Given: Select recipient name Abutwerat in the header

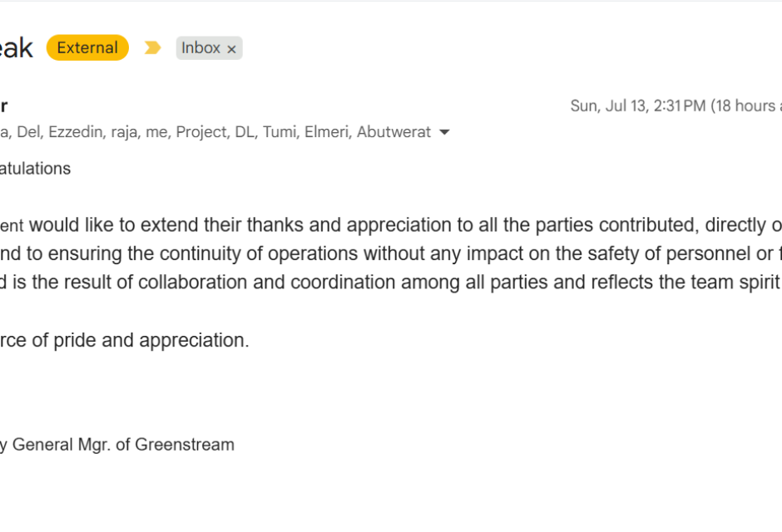Looking at the screenshot, I should click(x=393, y=132).
